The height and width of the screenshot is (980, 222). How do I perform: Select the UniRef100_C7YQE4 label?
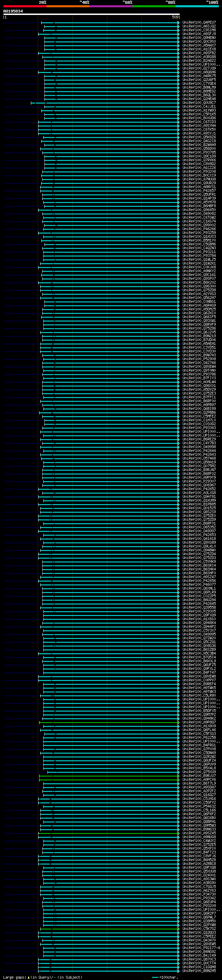[199, 84]
